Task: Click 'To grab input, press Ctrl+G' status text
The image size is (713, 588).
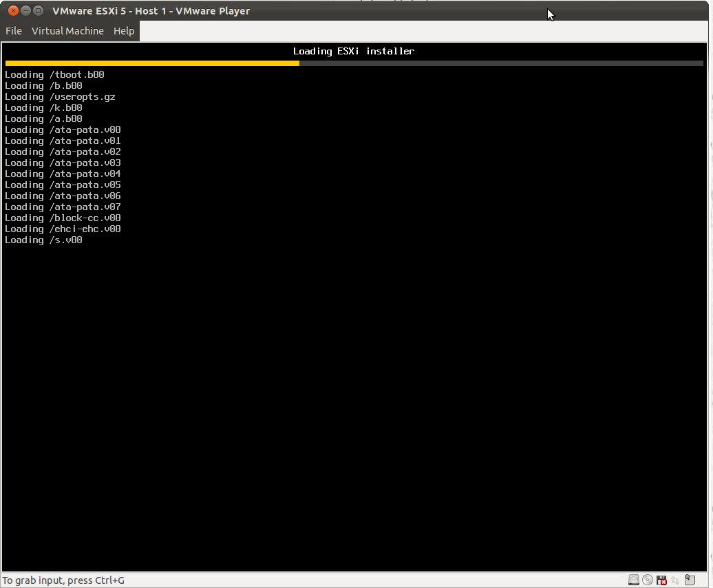Action: (x=63, y=580)
